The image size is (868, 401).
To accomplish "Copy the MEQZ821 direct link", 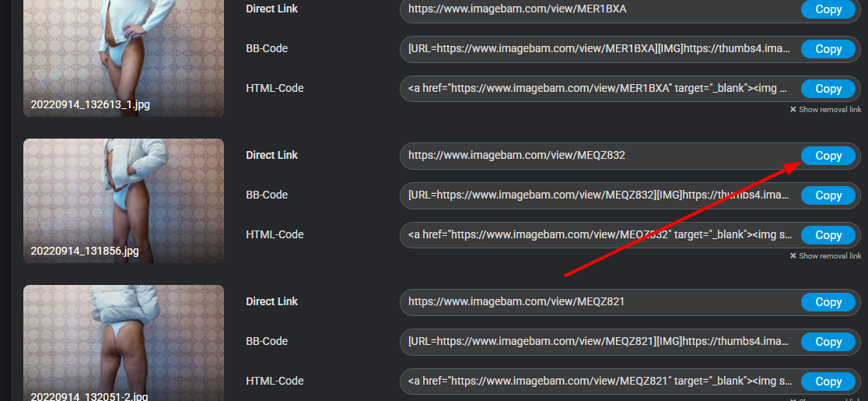I will tap(828, 302).
